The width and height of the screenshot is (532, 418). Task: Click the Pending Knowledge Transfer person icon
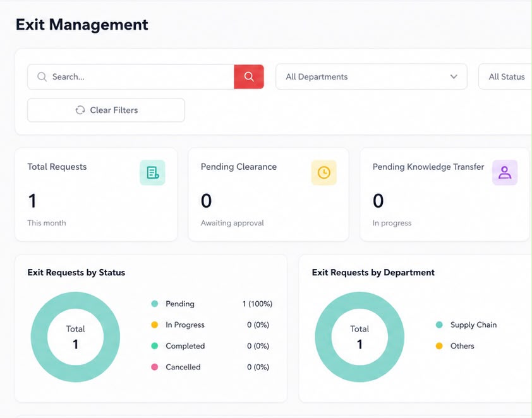[x=505, y=172]
